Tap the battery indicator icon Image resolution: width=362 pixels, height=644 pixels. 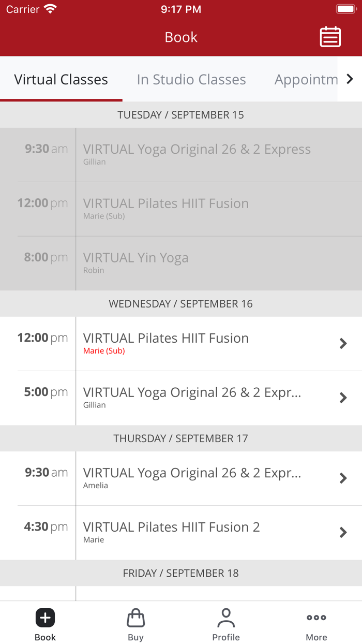pyautogui.click(x=345, y=8)
